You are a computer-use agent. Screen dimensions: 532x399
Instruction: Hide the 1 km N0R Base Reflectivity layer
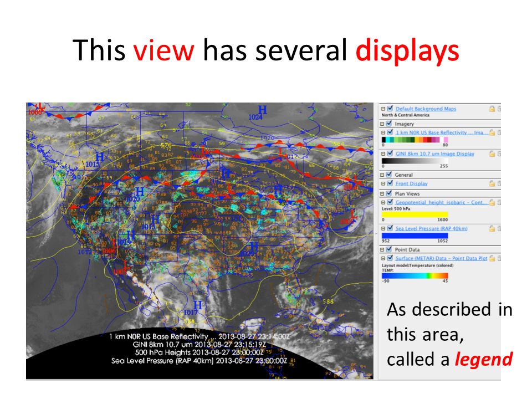[390, 132]
